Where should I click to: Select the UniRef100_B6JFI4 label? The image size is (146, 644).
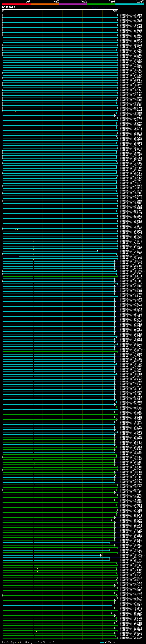tap(131, 276)
